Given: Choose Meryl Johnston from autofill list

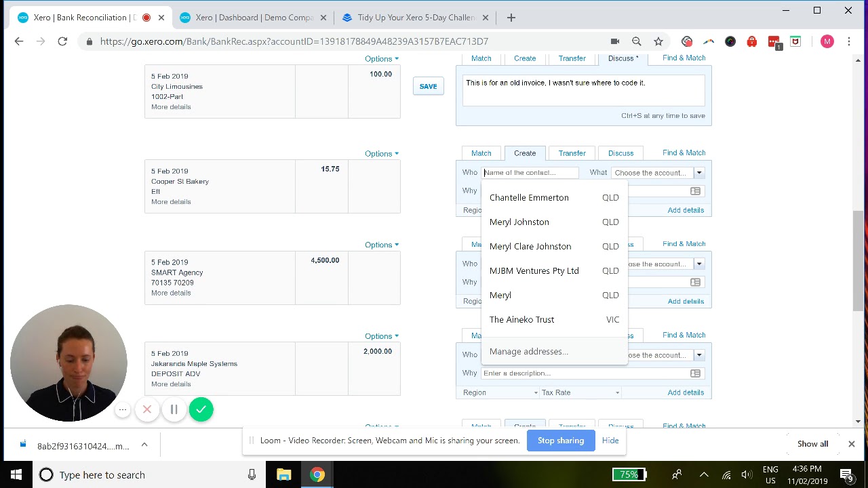Looking at the screenshot, I should pos(554,222).
